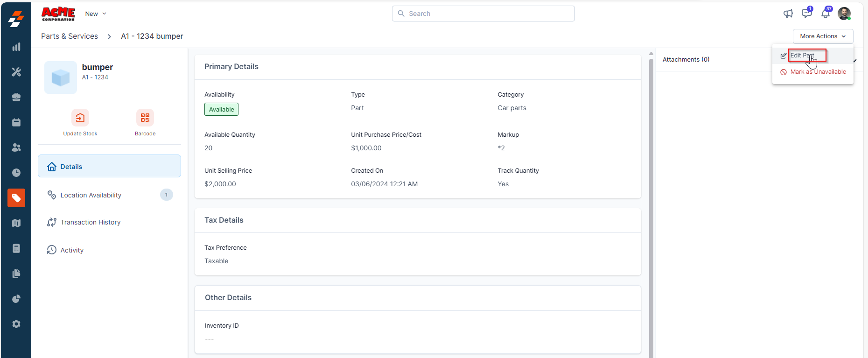Open the notifications bell icon
Screen dimensions: 868x358
pyautogui.click(x=826, y=14)
